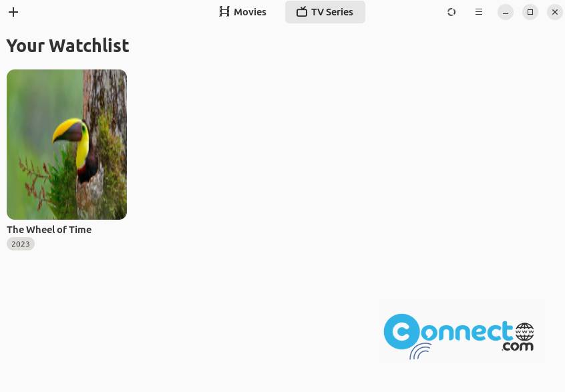Maximize the application window
Image resolution: width=565 pixels, height=392 pixels.
tap(530, 12)
